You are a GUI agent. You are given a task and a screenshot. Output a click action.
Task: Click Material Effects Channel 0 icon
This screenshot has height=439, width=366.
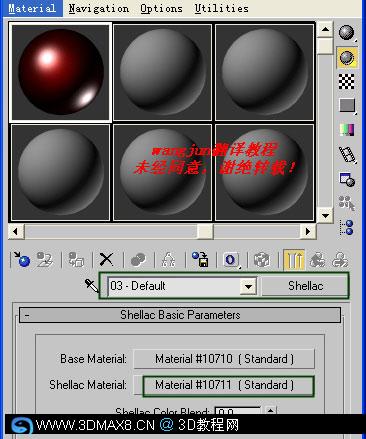click(x=231, y=259)
